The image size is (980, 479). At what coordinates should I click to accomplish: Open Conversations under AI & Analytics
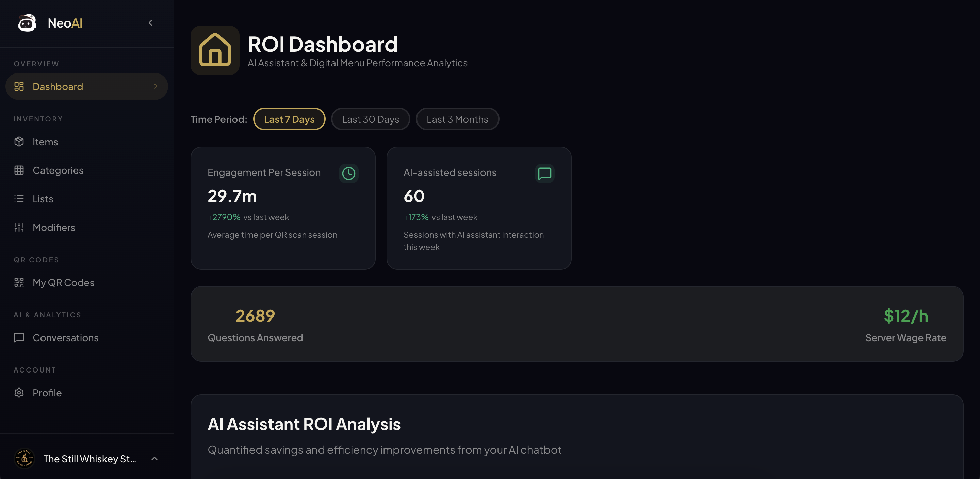pyautogui.click(x=87, y=337)
